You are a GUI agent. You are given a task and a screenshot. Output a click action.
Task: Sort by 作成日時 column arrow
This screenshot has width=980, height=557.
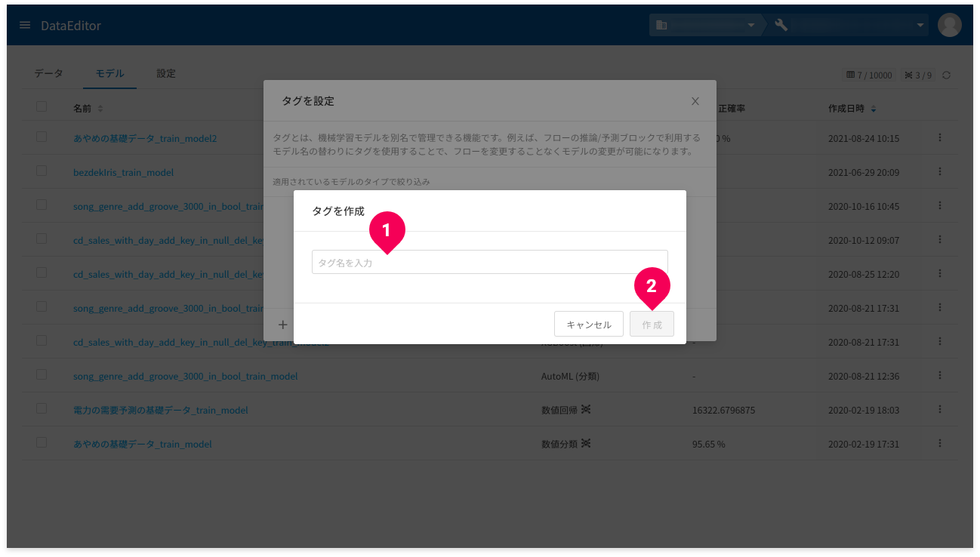874,109
